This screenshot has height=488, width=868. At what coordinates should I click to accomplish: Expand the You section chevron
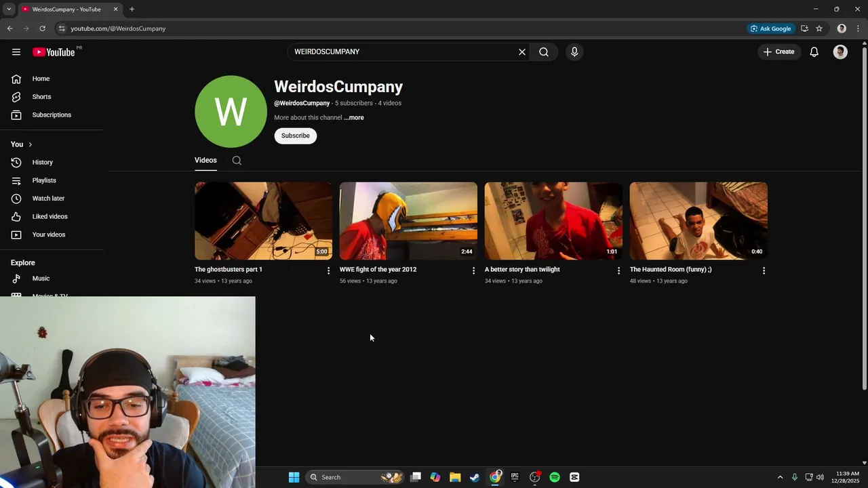[x=30, y=144]
